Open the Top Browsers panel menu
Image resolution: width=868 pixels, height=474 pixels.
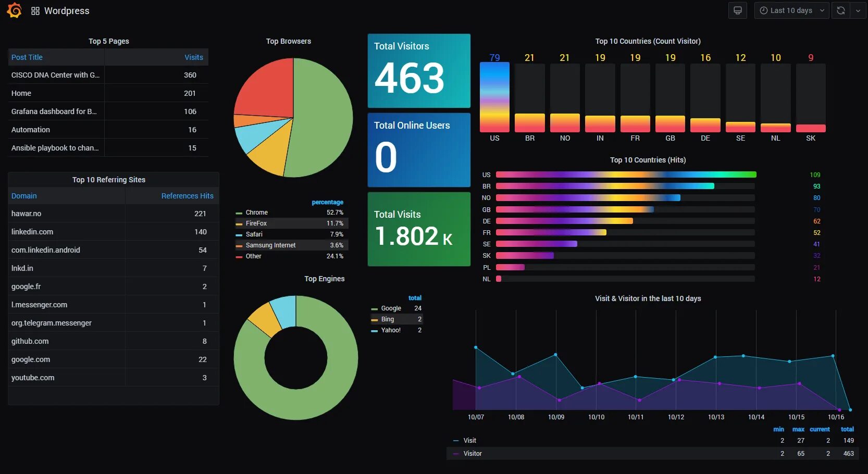click(289, 41)
